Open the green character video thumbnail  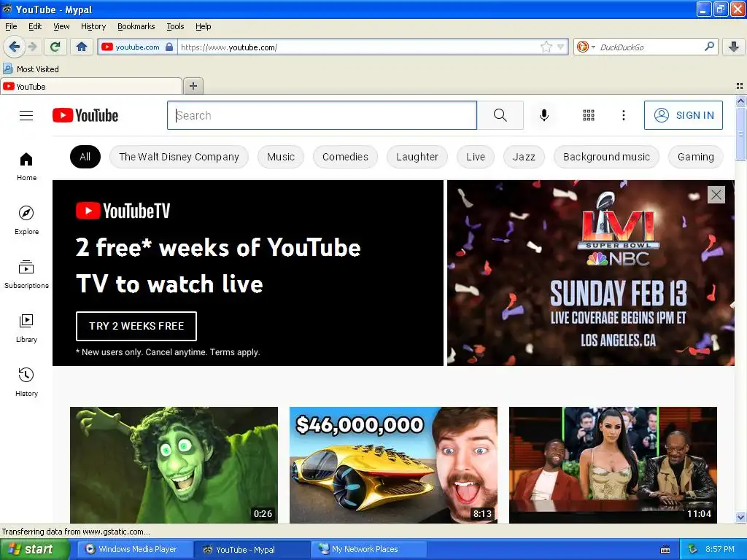(x=174, y=465)
